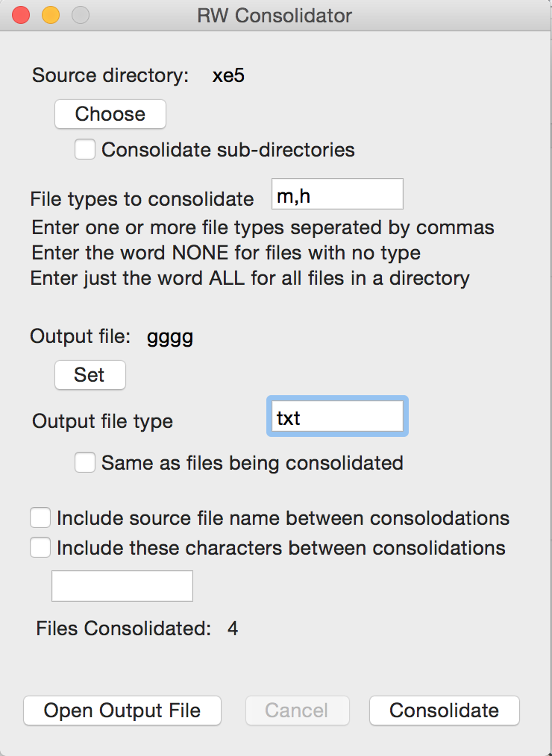Click the grey disabled zoom button
Image resolution: width=552 pixels, height=756 pixels.
pyautogui.click(x=81, y=15)
